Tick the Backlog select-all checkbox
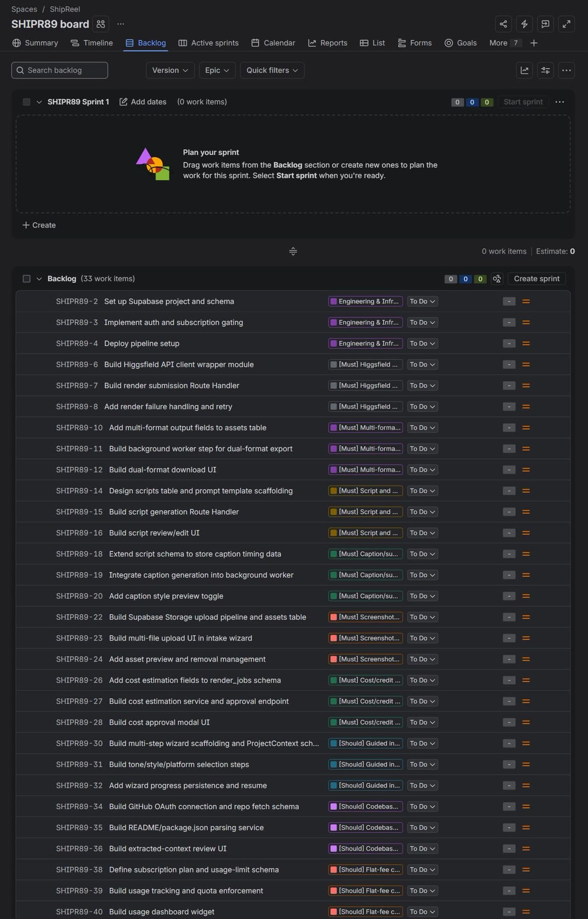This screenshot has height=919, width=588. [x=26, y=279]
